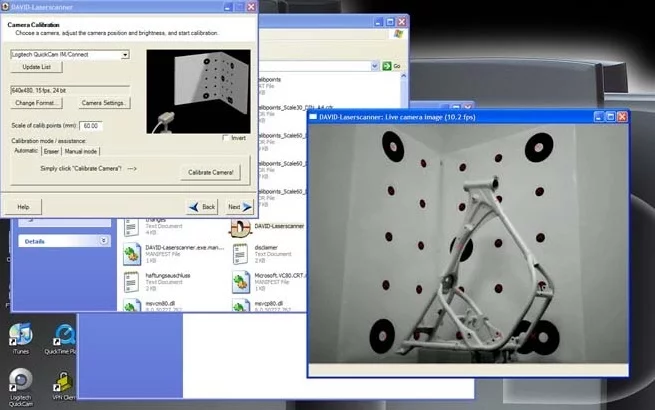655x410 pixels.
Task: Select the DAVID-Laserscanner application icon
Action: tap(240, 227)
